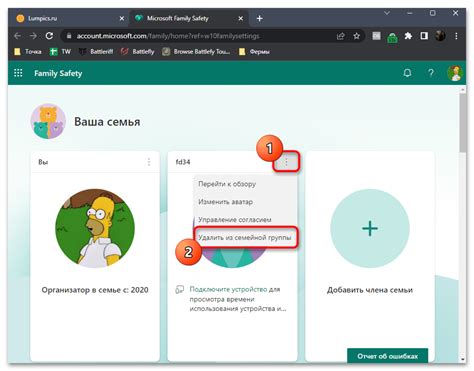Open the Подключите устройство link
Viewport: 474px width, 371px height.
[x=228, y=289]
